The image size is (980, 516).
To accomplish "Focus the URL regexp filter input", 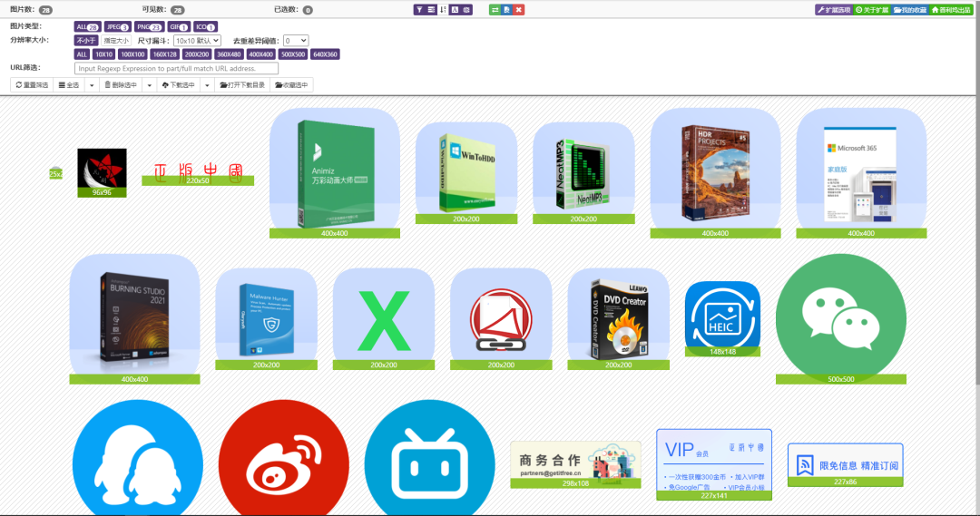I will (x=176, y=68).
